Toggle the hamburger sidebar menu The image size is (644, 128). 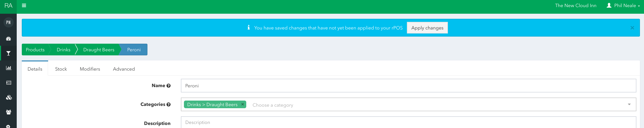click(x=24, y=6)
